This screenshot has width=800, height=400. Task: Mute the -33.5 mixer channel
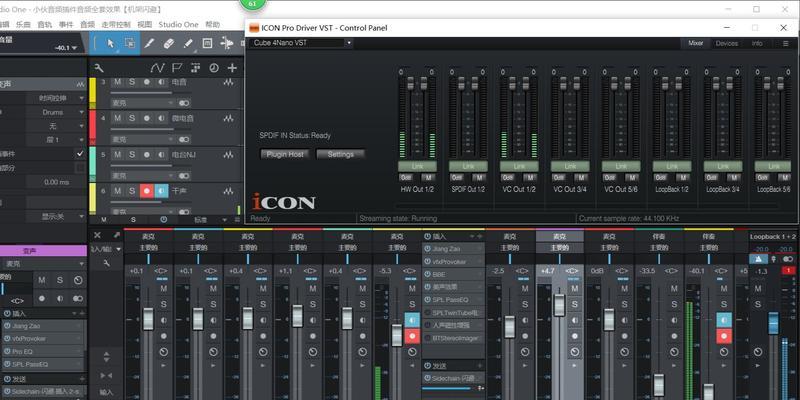click(674, 289)
